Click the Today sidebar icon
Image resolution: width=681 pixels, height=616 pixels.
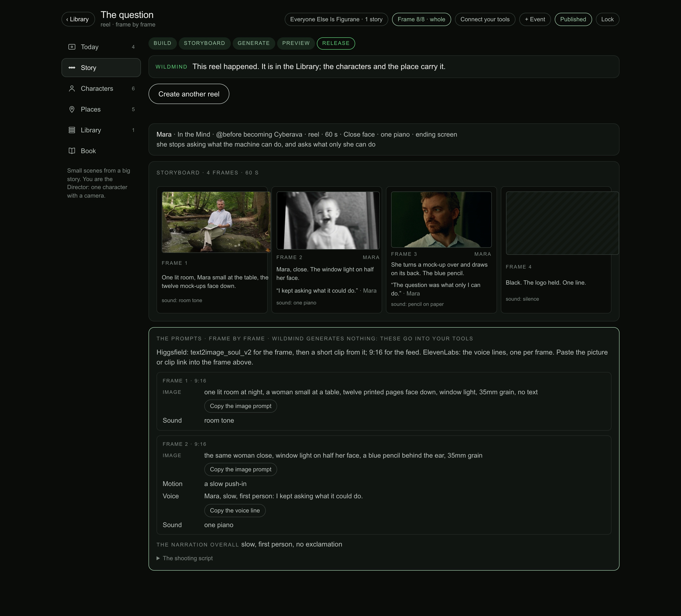pos(72,47)
